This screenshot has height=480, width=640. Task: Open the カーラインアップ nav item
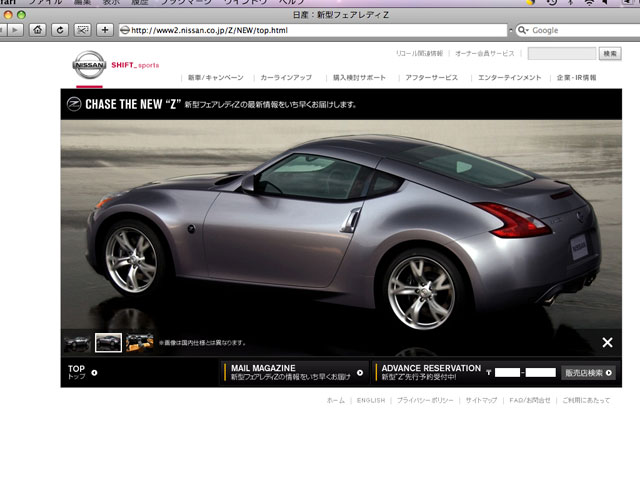point(286,78)
